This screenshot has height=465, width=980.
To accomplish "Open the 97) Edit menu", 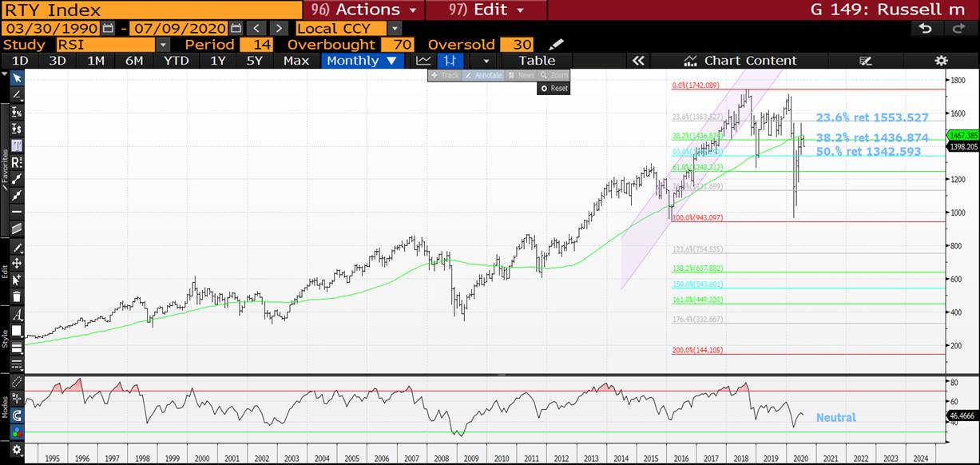I will point(486,10).
